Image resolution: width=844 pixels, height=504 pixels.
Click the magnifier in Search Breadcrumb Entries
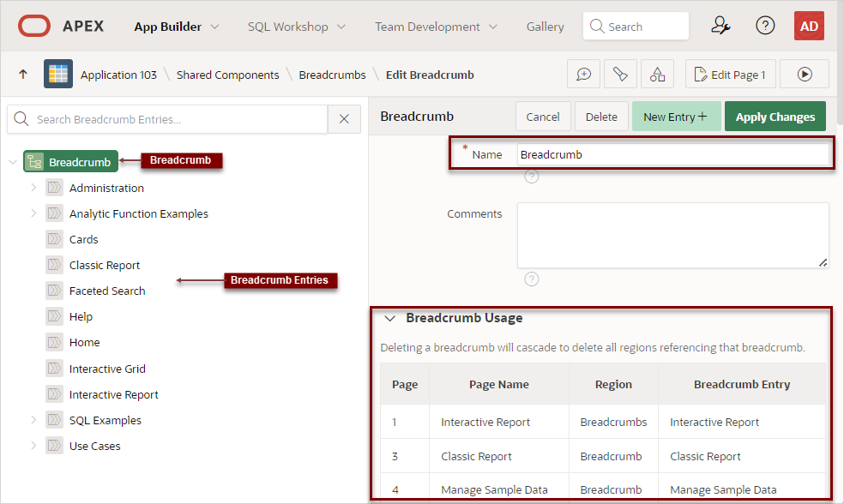[21, 119]
